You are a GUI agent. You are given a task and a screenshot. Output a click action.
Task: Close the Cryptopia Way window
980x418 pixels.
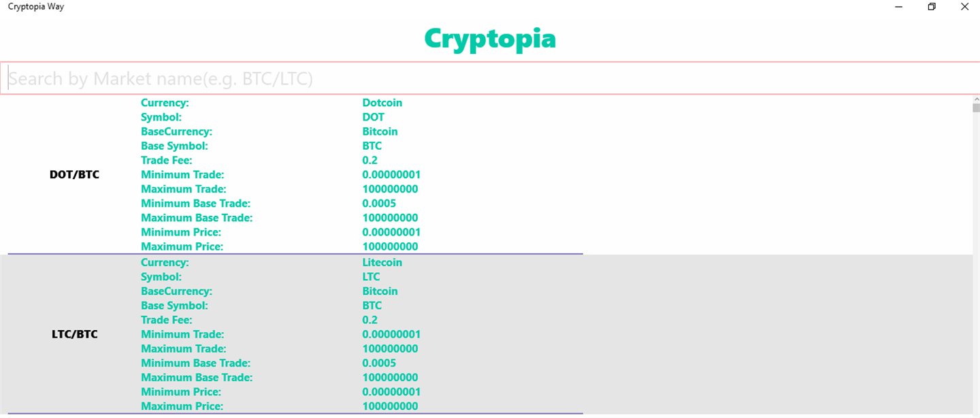[964, 7]
